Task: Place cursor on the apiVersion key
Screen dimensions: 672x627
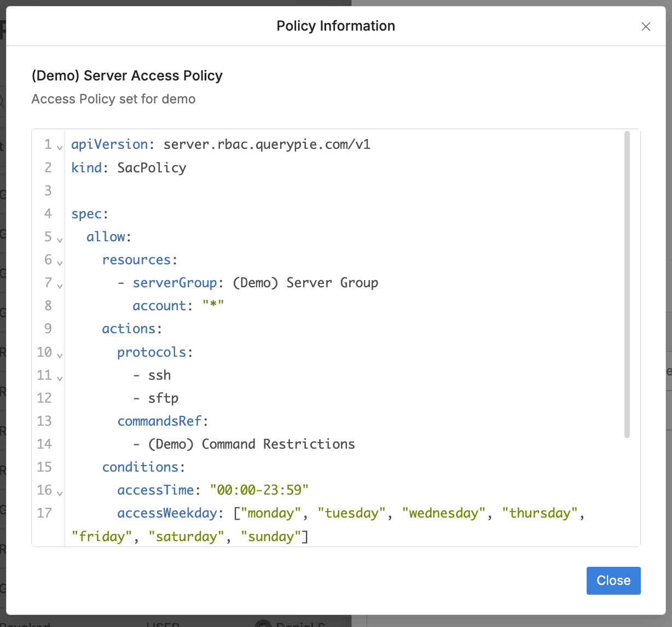Action: 109,144
